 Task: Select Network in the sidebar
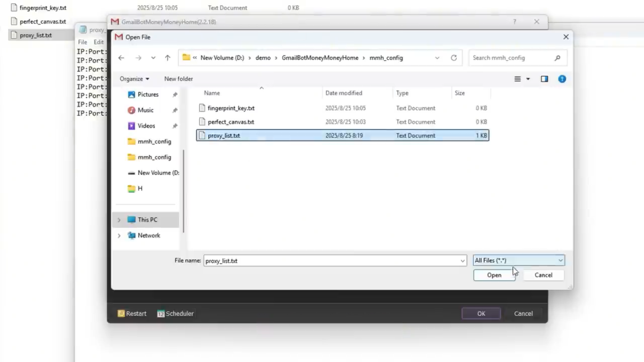point(149,235)
